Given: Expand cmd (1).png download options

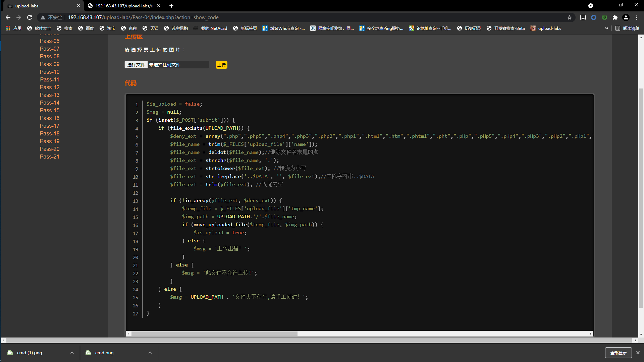Looking at the screenshot, I should [x=72, y=353].
